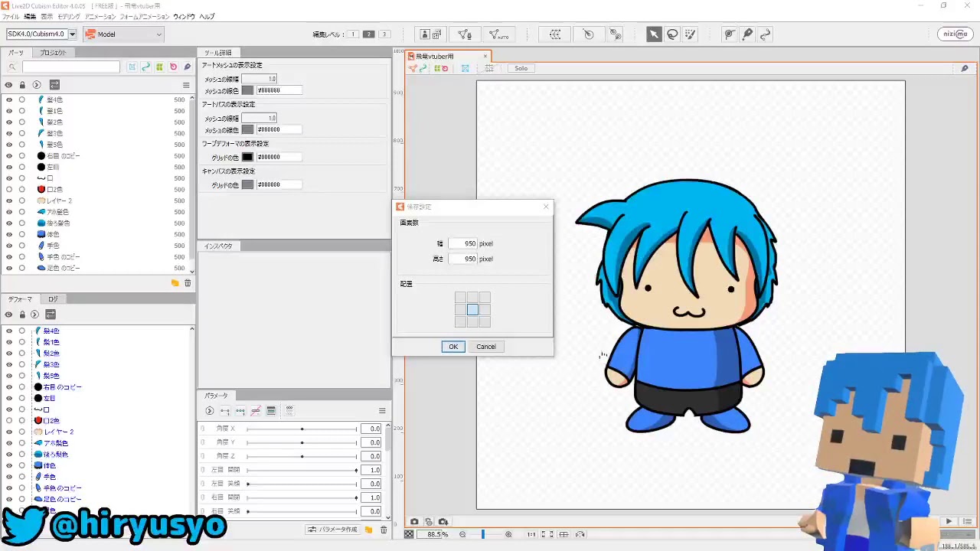Viewport: 980px width, 551px height.
Task: Click the canvas height input field
Action: 462,259
